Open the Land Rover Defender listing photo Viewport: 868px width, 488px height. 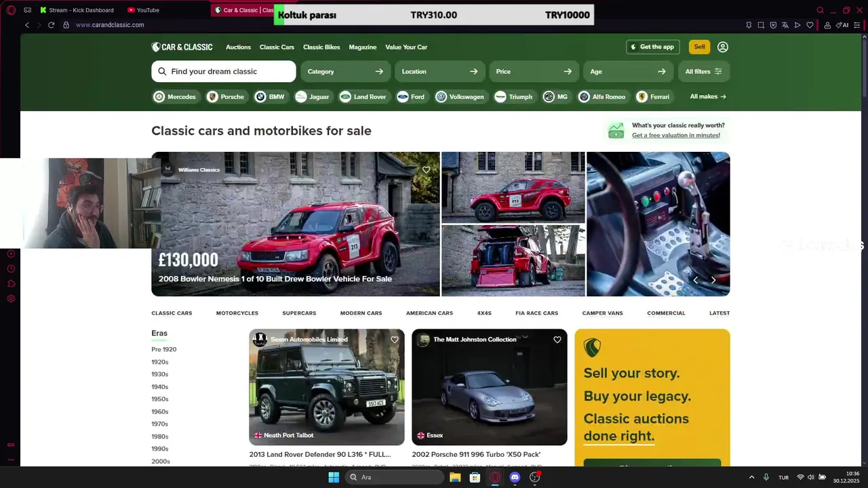click(x=327, y=387)
